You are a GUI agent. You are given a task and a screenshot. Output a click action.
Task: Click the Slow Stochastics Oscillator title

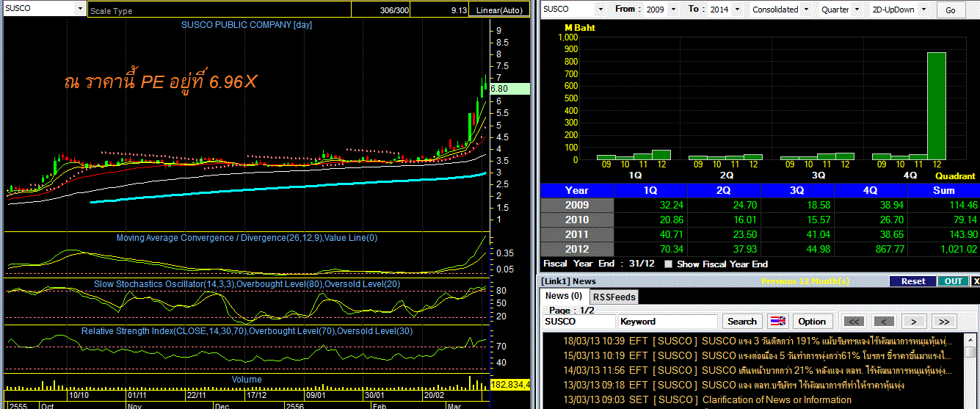[x=246, y=283]
